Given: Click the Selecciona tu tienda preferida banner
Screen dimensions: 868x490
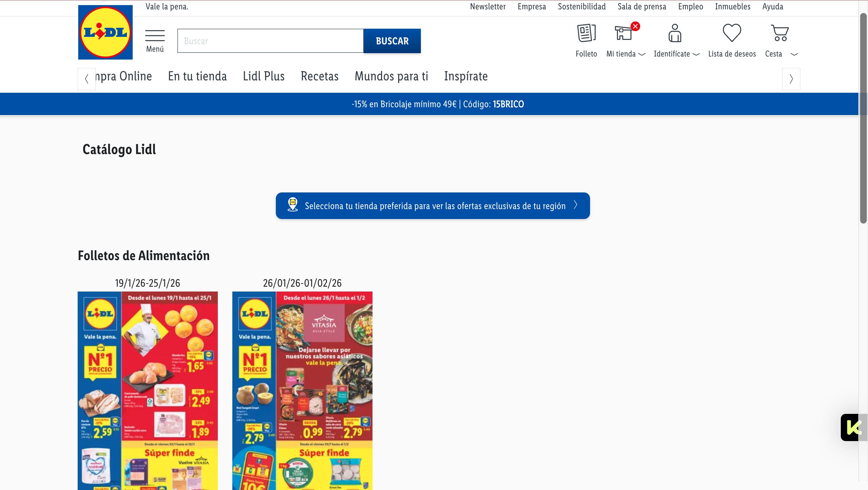Looking at the screenshot, I should (x=433, y=205).
